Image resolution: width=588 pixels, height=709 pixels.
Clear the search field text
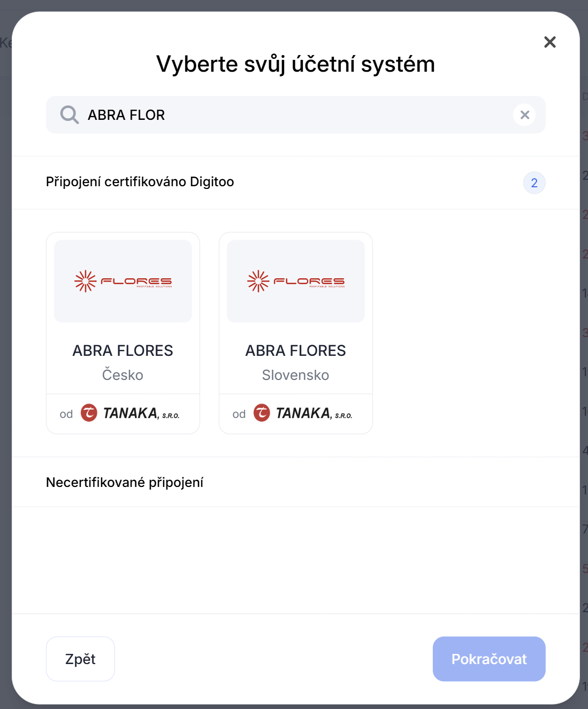(x=524, y=115)
